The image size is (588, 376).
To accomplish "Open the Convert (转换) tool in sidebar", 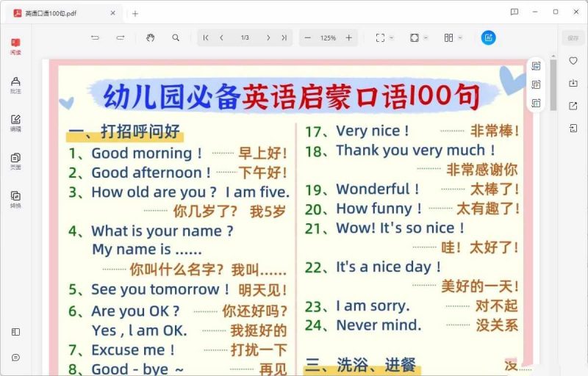I will (15, 200).
